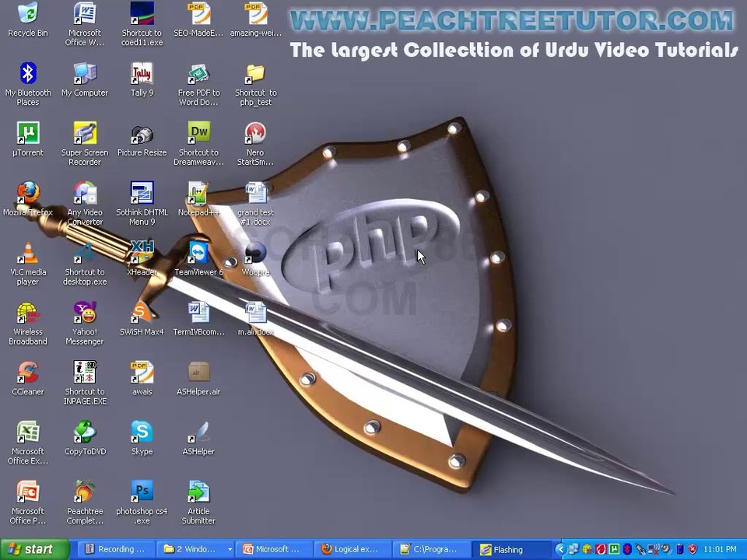Click the µTorrent tray icon
Viewport: 747px width, 560px height.
click(x=614, y=550)
